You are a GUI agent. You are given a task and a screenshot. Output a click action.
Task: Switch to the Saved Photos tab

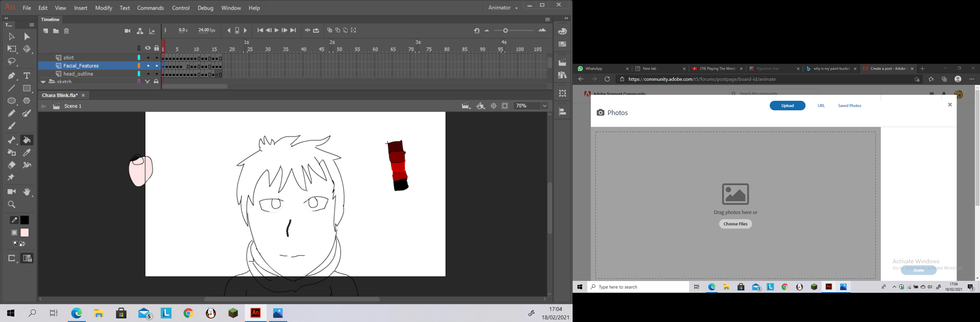pos(849,105)
